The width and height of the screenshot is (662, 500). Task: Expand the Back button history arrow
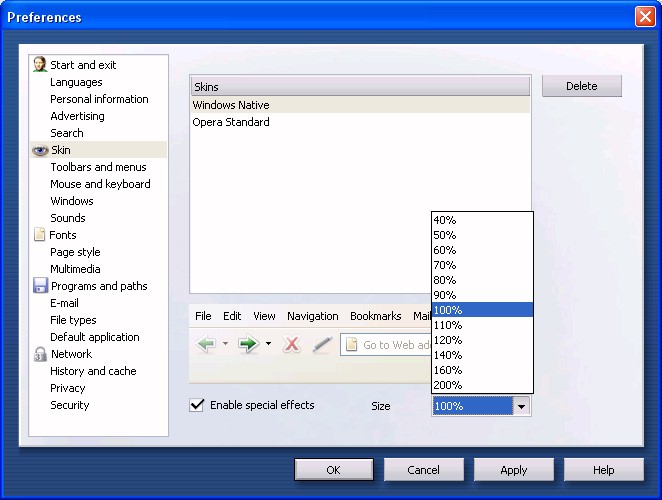tap(225, 344)
